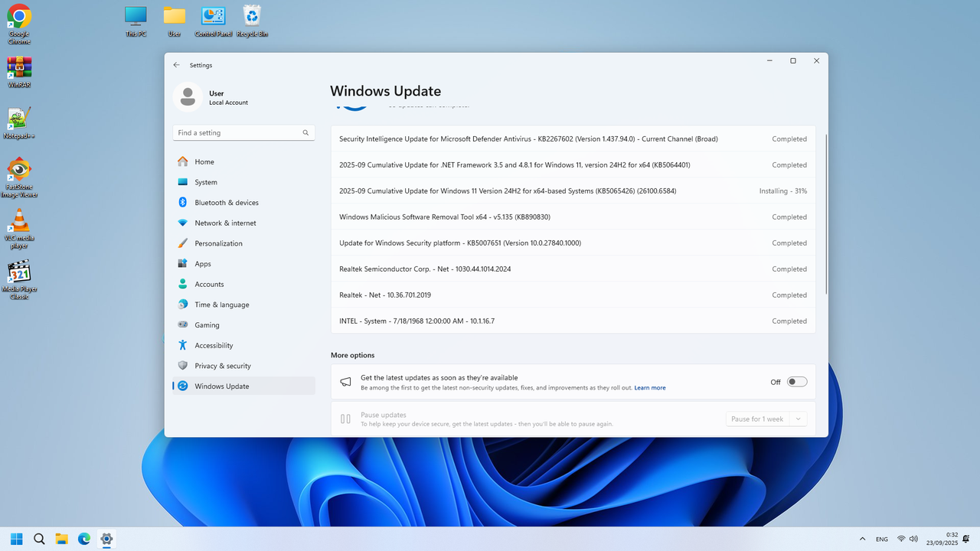This screenshot has height=551, width=980.
Task: Click the search magnifier in Find a setting
Action: coord(305,133)
